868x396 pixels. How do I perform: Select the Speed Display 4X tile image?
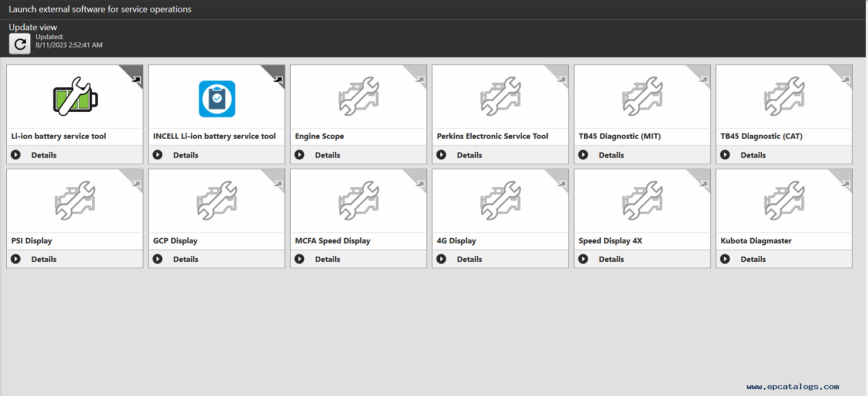point(642,200)
